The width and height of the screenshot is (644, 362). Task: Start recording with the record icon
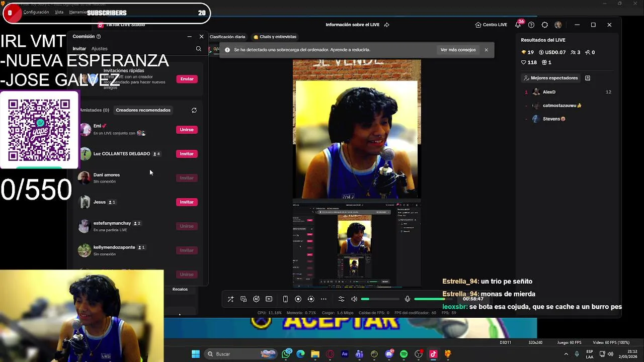tap(298, 299)
